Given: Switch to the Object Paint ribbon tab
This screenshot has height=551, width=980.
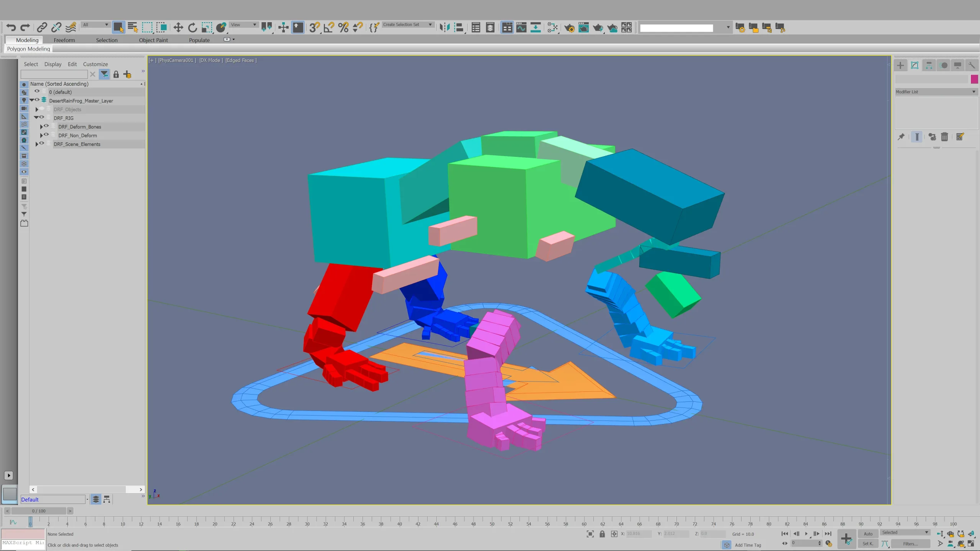Looking at the screenshot, I should tap(153, 40).
